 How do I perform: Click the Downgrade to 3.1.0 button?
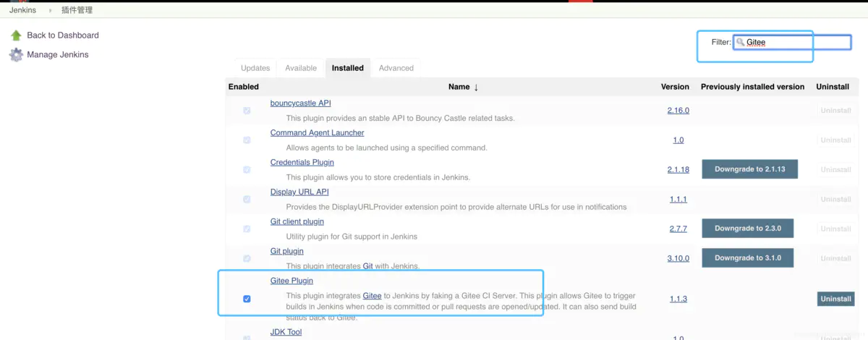click(747, 258)
